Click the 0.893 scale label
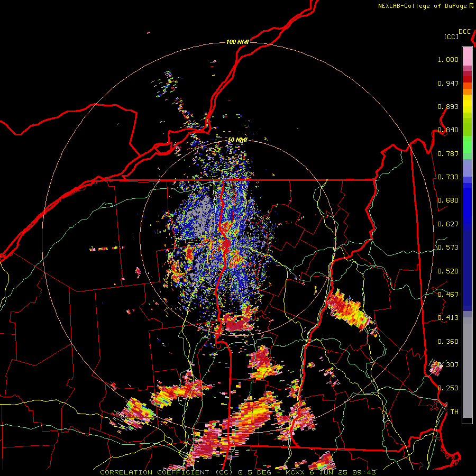476x476 pixels. [x=448, y=106]
